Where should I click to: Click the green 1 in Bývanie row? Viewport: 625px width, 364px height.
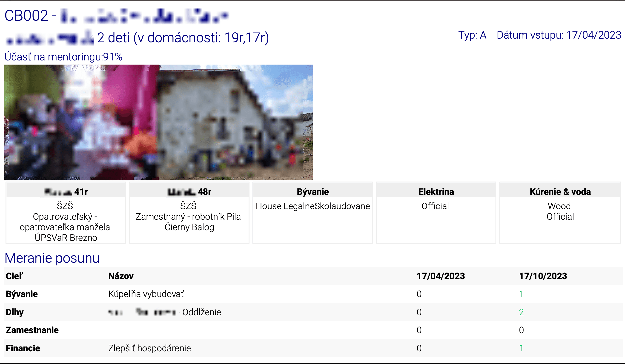pyautogui.click(x=521, y=294)
